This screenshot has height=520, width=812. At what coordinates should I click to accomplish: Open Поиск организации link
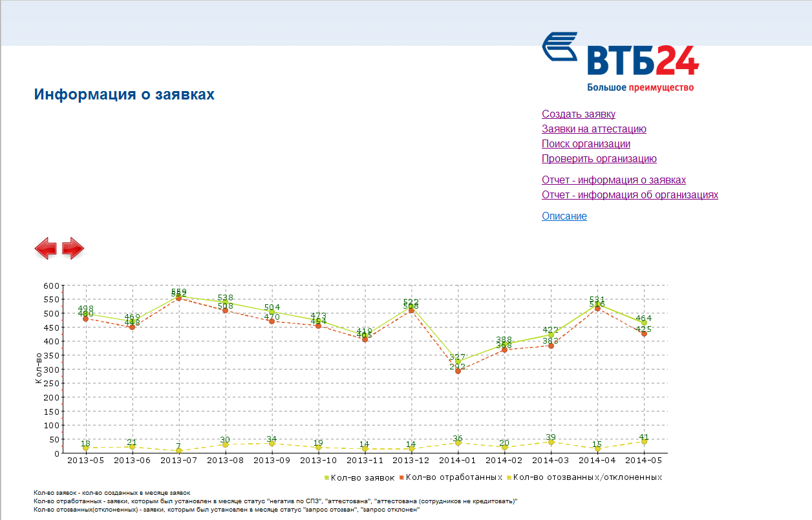click(586, 144)
